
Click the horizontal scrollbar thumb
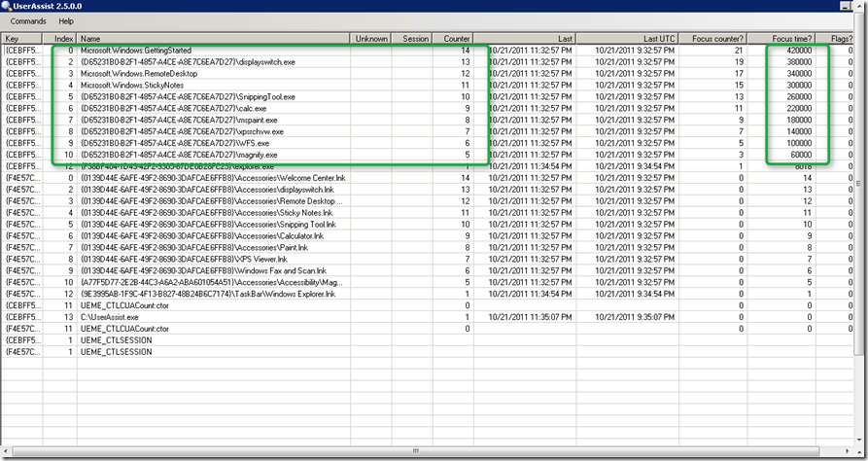(x=415, y=451)
